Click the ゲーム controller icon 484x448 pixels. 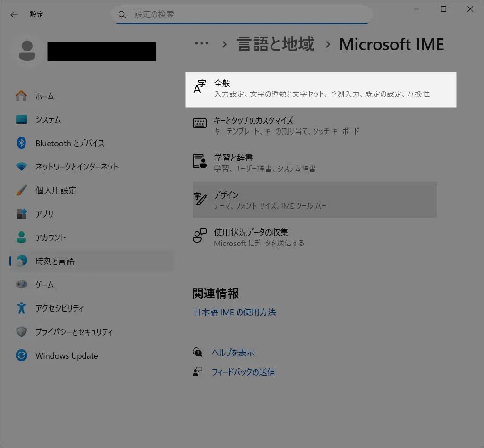click(x=21, y=284)
